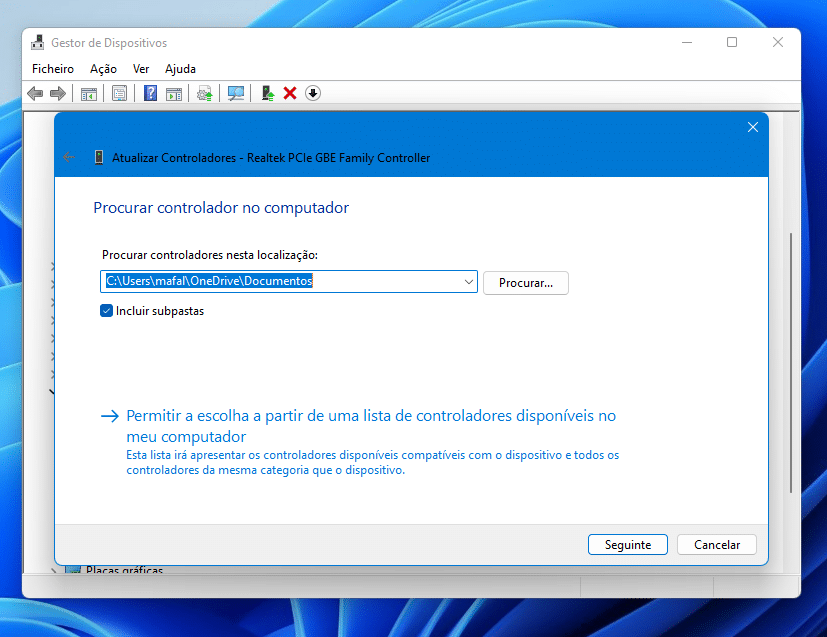This screenshot has width=827, height=637.
Task: Click the heading Procurar controlador no computador
Action: (x=221, y=208)
